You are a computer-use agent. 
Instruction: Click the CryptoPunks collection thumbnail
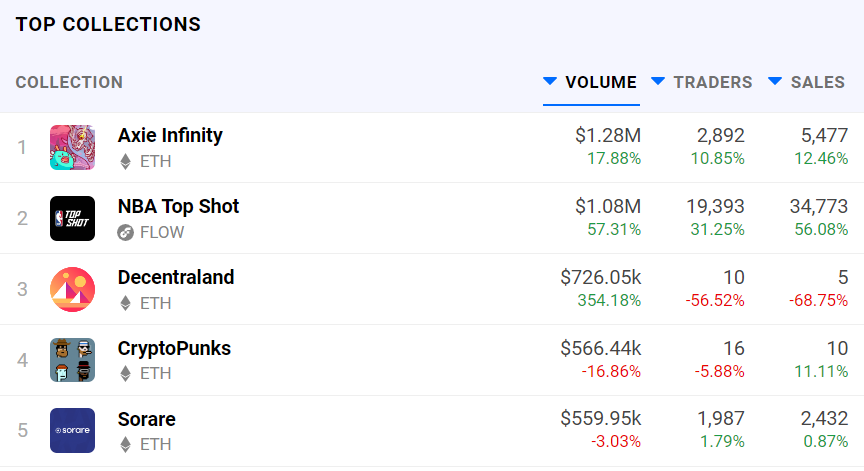(x=72, y=360)
